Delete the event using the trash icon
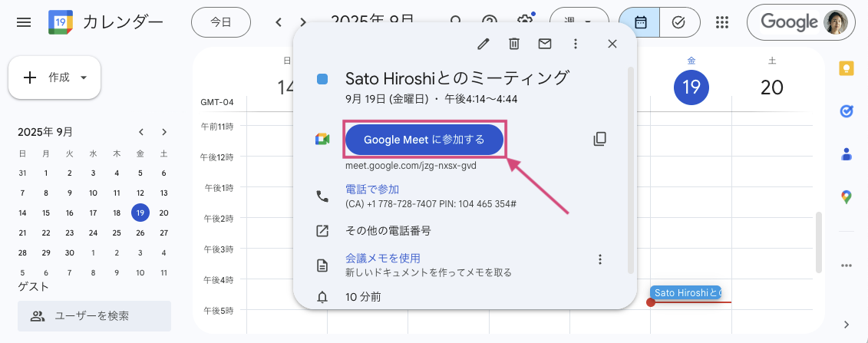This screenshot has width=868, height=343. (x=514, y=44)
